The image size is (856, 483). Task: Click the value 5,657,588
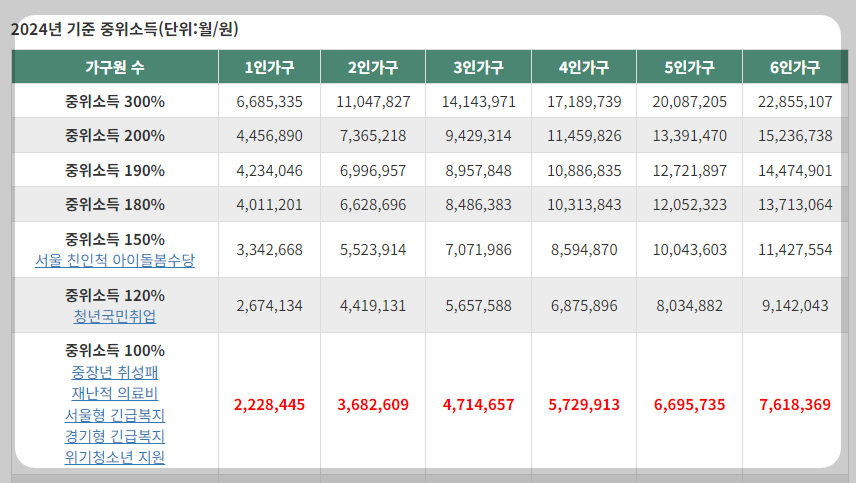pyautogui.click(x=478, y=305)
